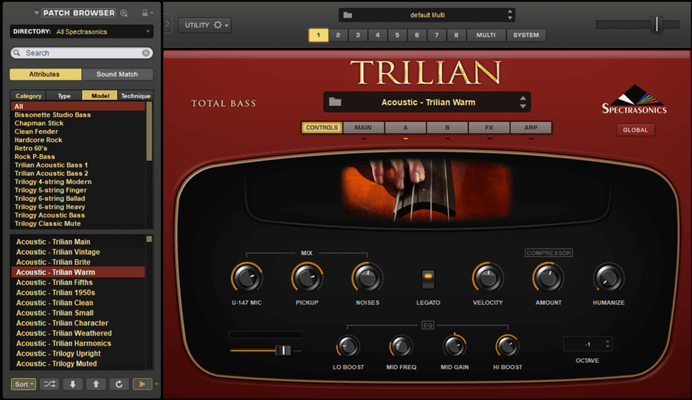This screenshot has height=400, width=692.
Task: Clear the search field with X icon
Action: click(146, 53)
